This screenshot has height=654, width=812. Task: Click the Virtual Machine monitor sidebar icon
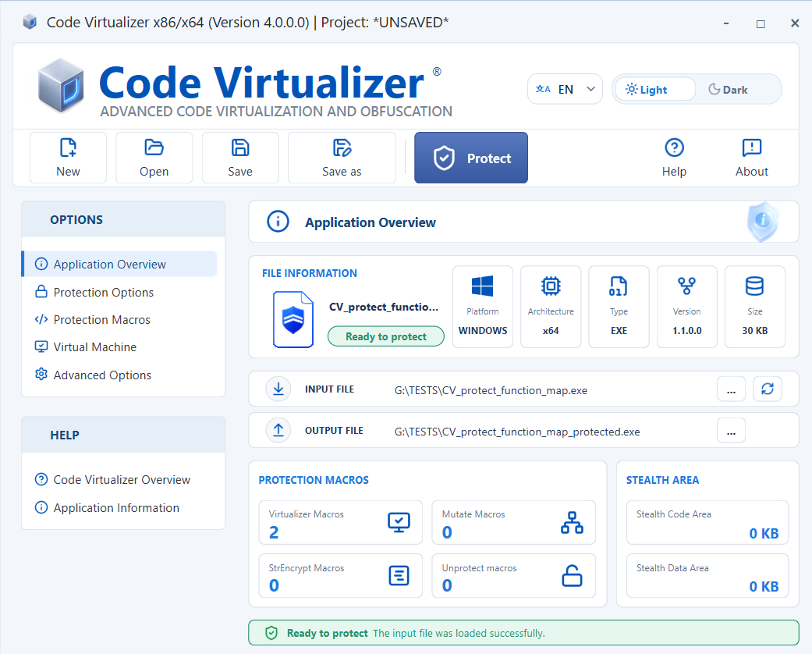pos(41,347)
